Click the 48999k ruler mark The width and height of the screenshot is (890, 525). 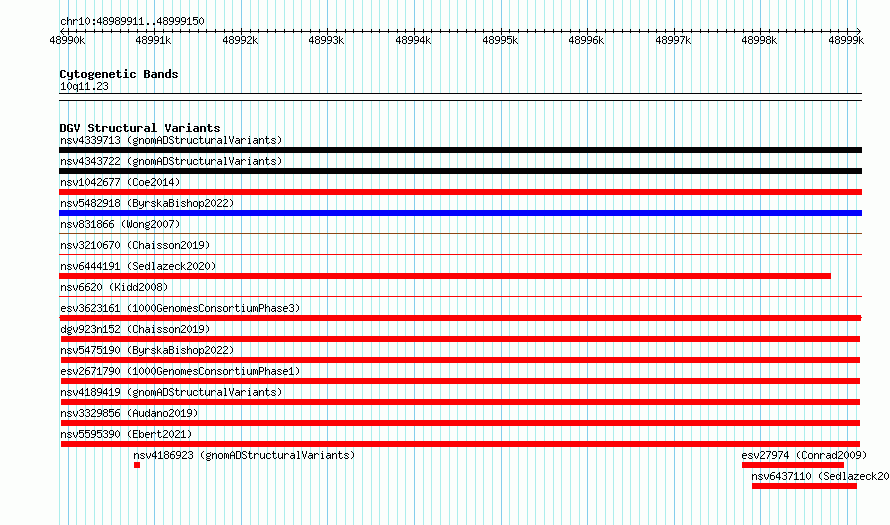pyautogui.click(x=846, y=40)
